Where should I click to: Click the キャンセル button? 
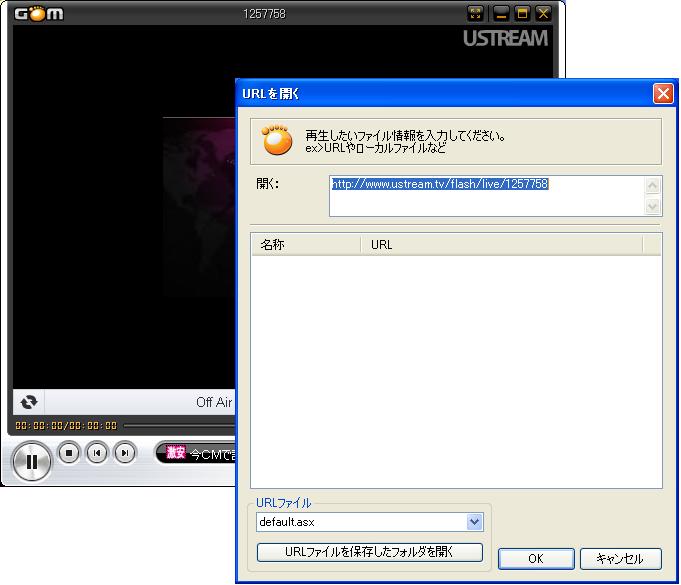click(620, 559)
